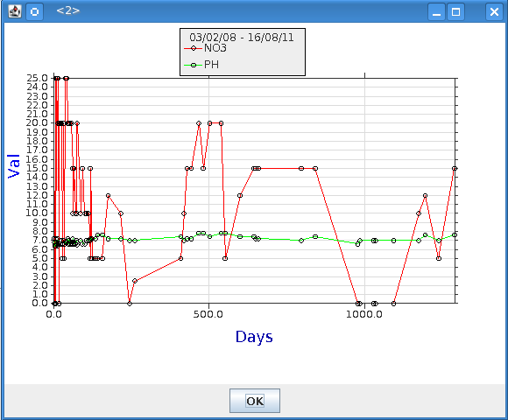Select the last NO3 data point at 15.0

click(x=455, y=168)
